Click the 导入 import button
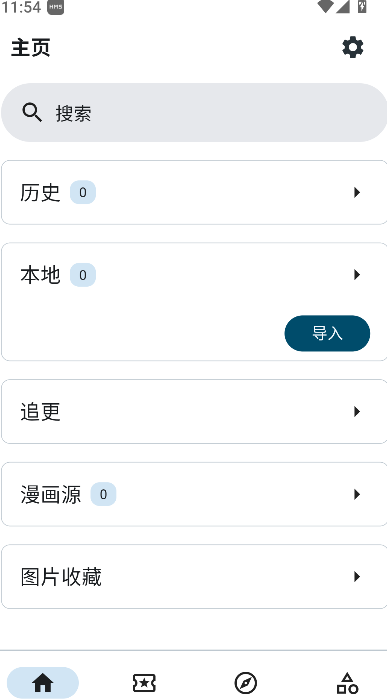 327,333
